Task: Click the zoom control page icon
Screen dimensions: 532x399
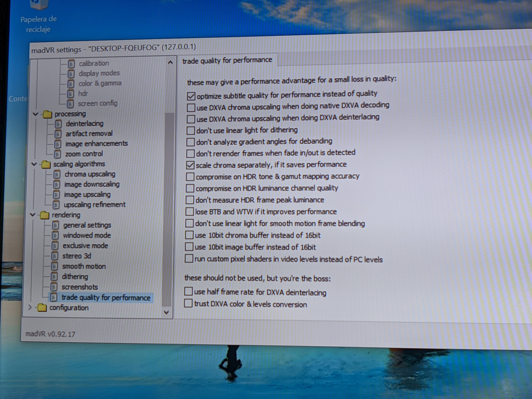Action: 57,154
